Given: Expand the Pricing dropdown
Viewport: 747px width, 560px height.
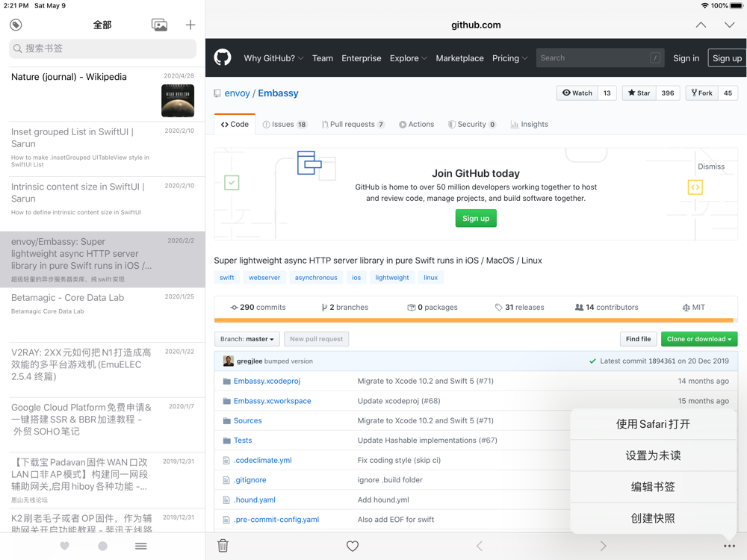Looking at the screenshot, I should (x=509, y=58).
